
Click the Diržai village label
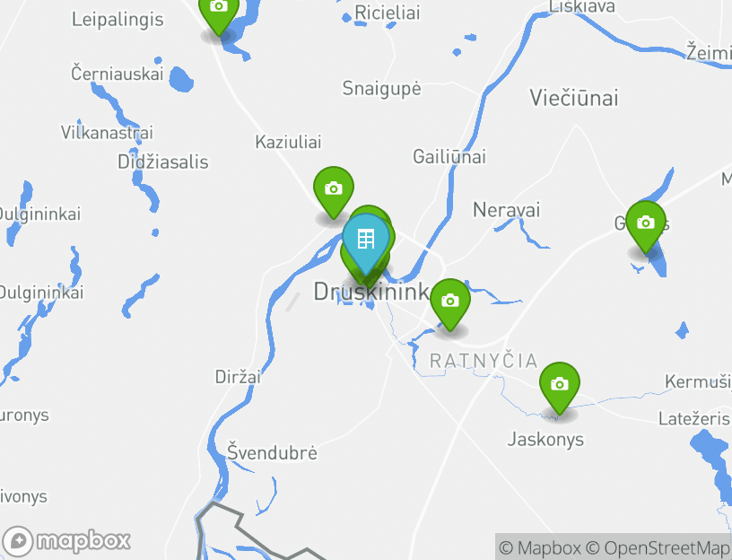coord(238,376)
